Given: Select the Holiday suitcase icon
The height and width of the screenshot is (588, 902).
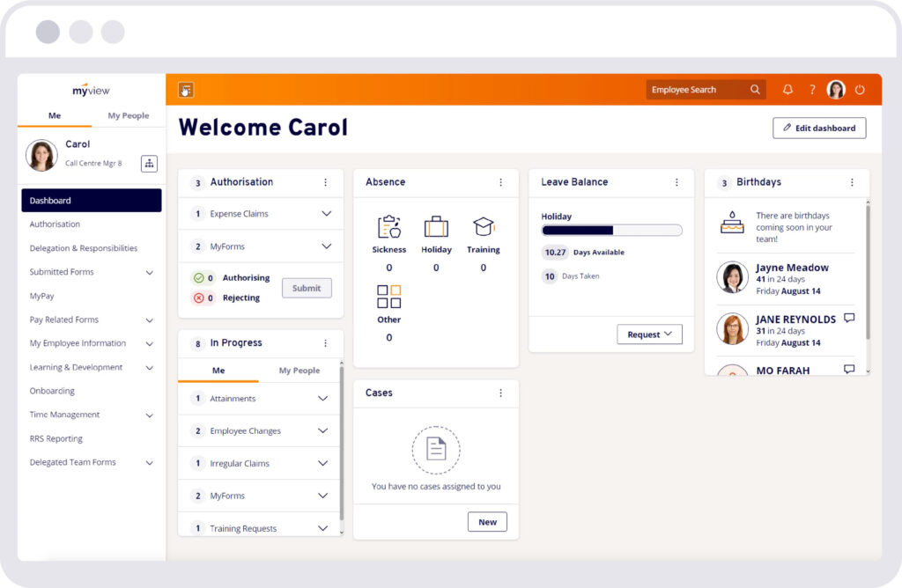Looking at the screenshot, I should tap(436, 227).
